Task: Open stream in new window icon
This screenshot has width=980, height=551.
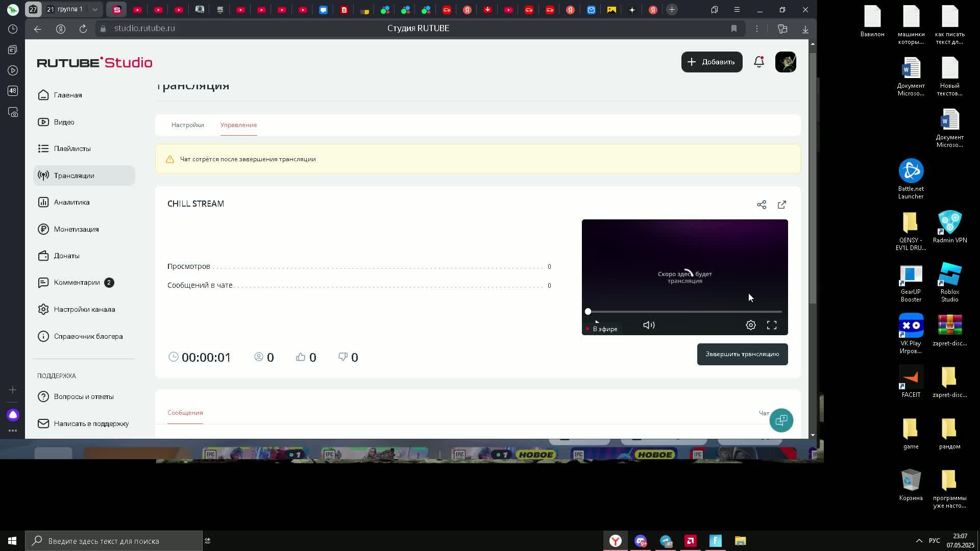Action: point(782,205)
